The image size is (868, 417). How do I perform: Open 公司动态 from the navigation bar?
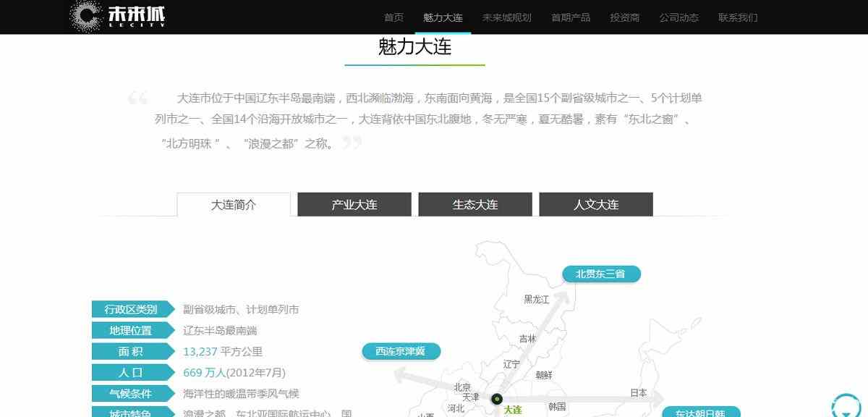click(x=678, y=17)
